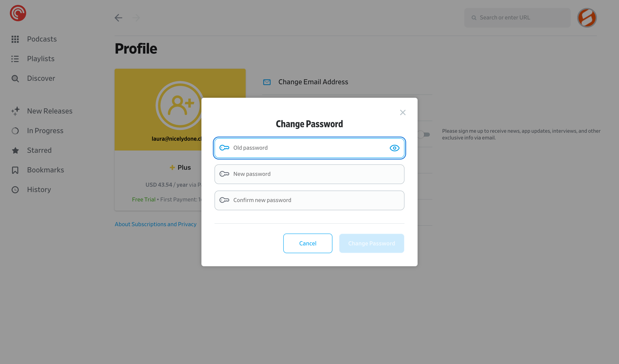Viewport: 619px width, 364px height.
Task: Open the In Progress section
Action: click(x=37, y=131)
